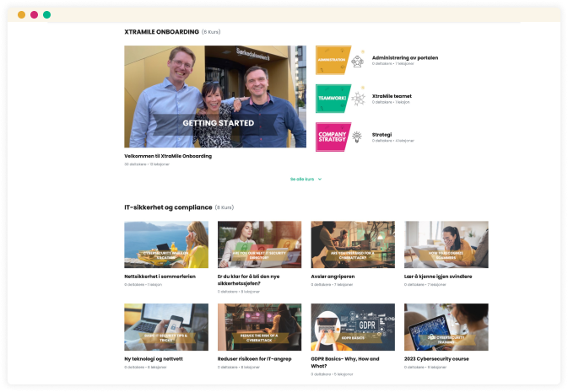Open 2023 Cybersecurity course thumbnail
Viewport: 568px width, 392px height.
pos(446,327)
